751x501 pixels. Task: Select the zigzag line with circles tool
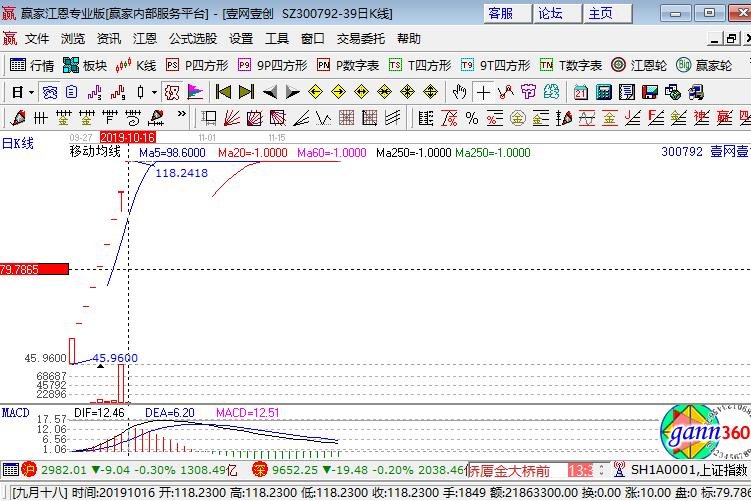coord(505,92)
